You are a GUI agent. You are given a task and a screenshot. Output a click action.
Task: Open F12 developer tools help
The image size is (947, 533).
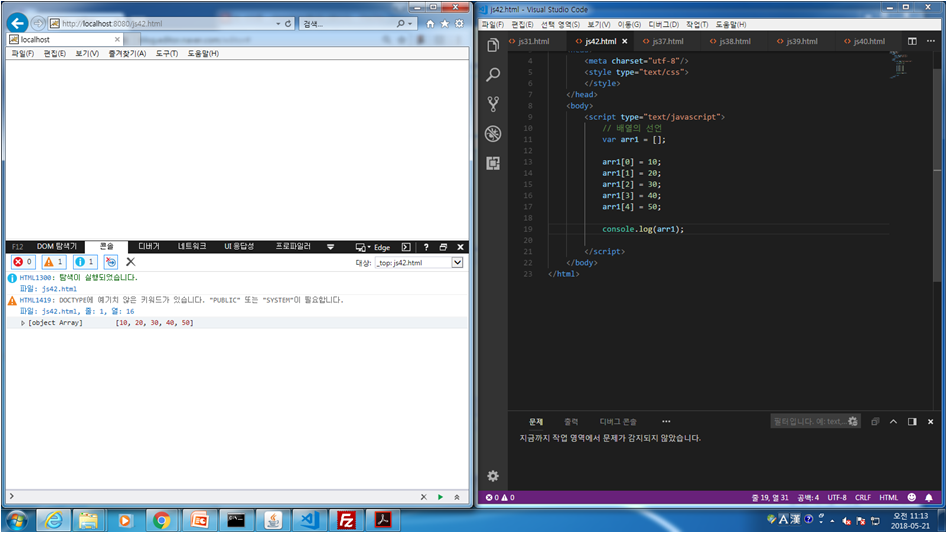pos(426,247)
